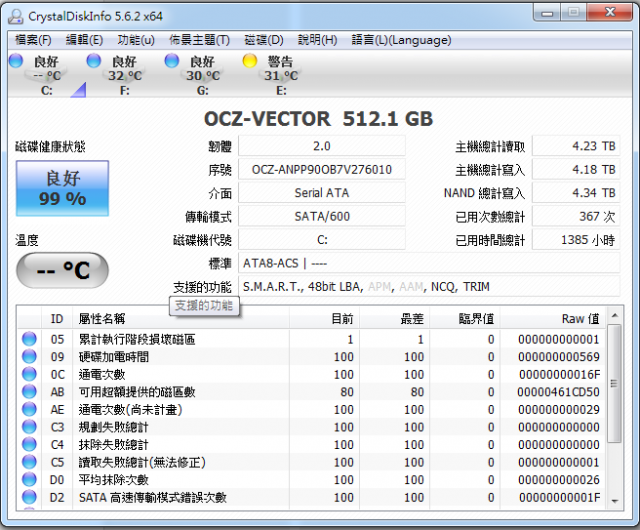The height and width of the screenshot is (530, 640).
Task: Click the status icon for attribute D0
Action: [29, 479]
